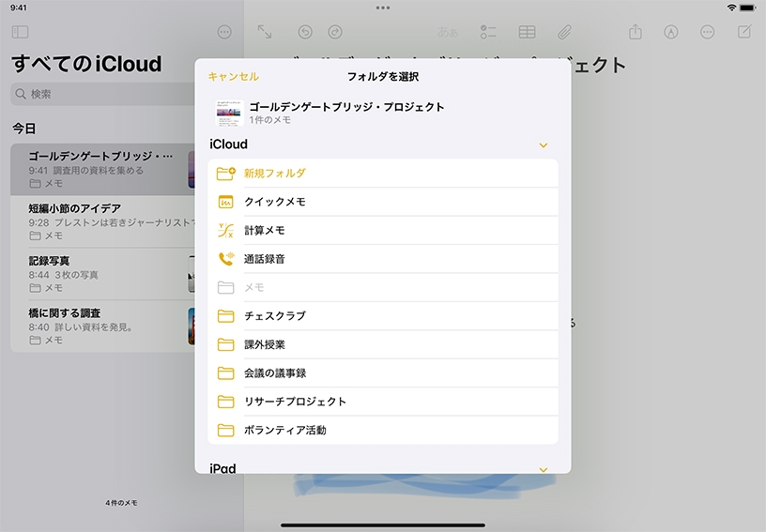Open the checklist tool in toolbar
The width and height of the screenshot is (766, 532).
coord(487,32)
